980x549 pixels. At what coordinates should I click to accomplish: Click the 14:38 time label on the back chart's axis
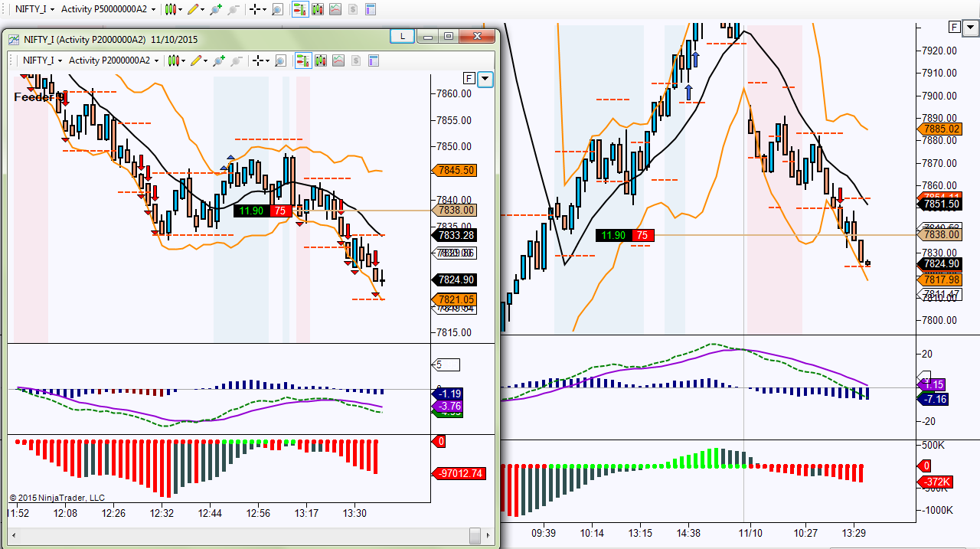click(x=689, y=533)
